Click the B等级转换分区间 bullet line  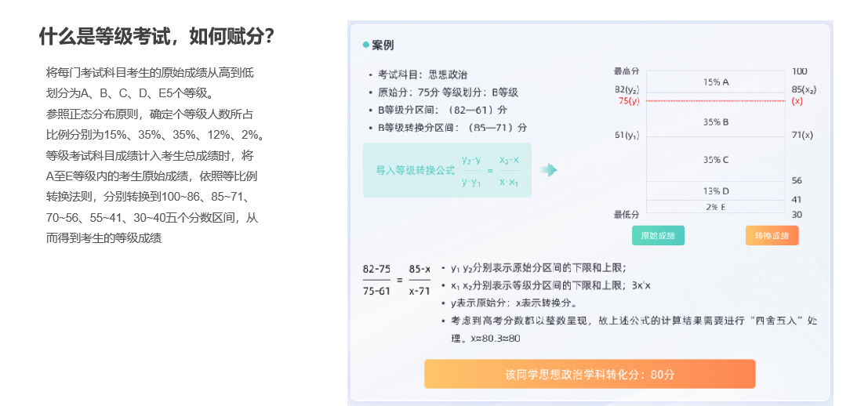tap(448, 128)
